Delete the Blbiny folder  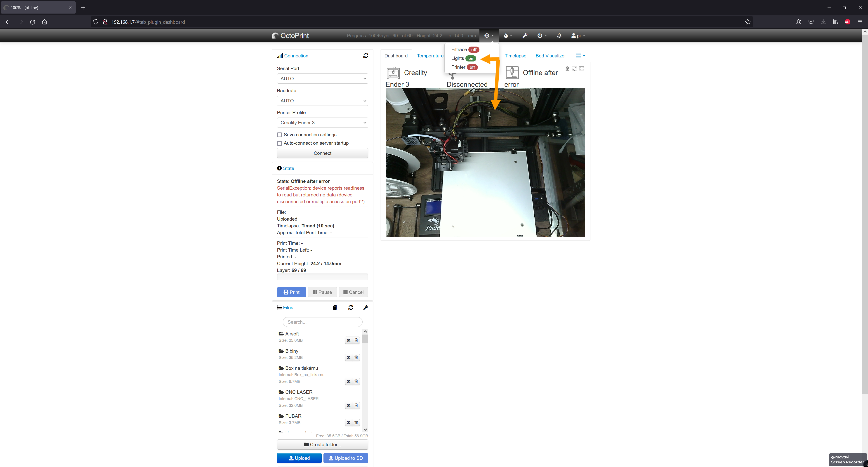356,358
